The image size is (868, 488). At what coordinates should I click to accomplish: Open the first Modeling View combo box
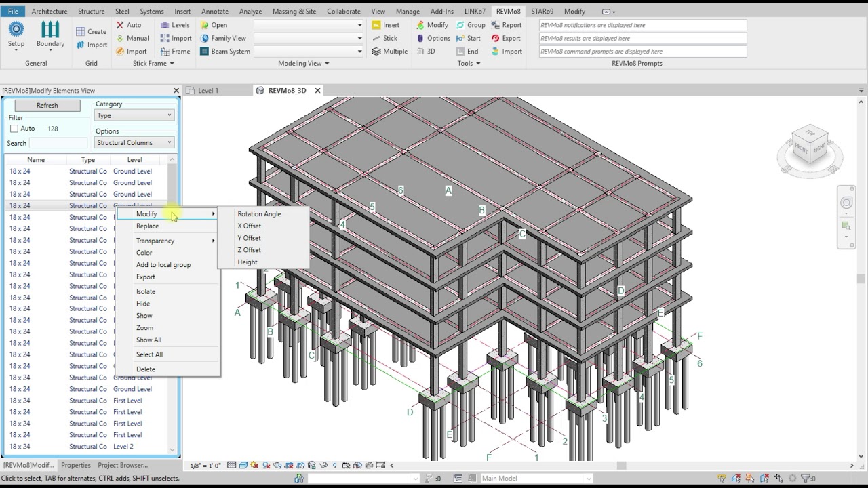point(309,25)
